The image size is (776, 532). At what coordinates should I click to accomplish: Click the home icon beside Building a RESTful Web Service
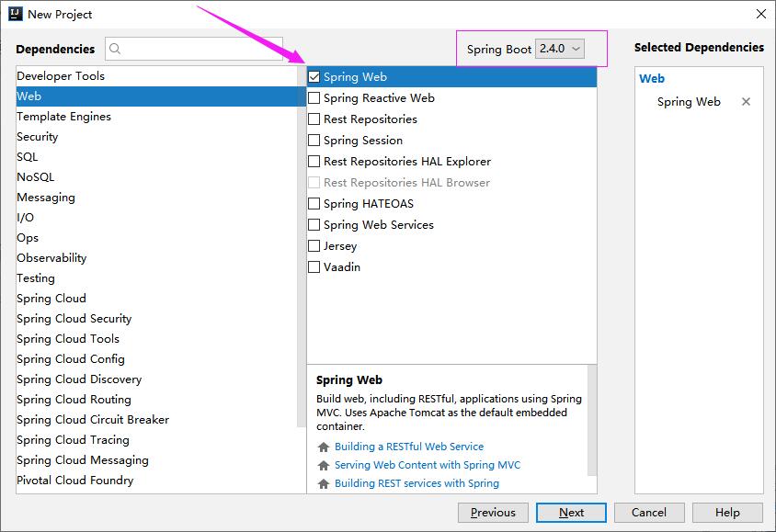tap(322, 447)
